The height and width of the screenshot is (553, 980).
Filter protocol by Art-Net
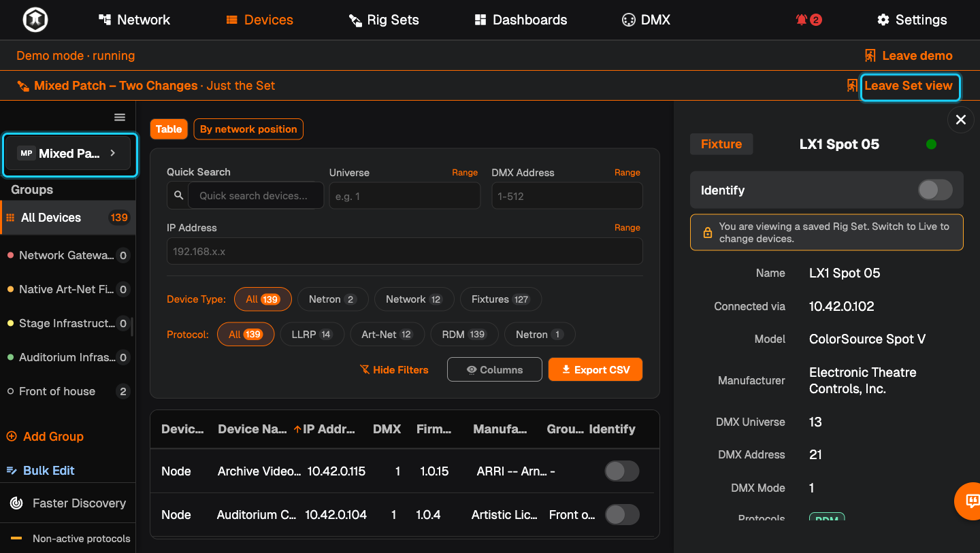[388, 335]
